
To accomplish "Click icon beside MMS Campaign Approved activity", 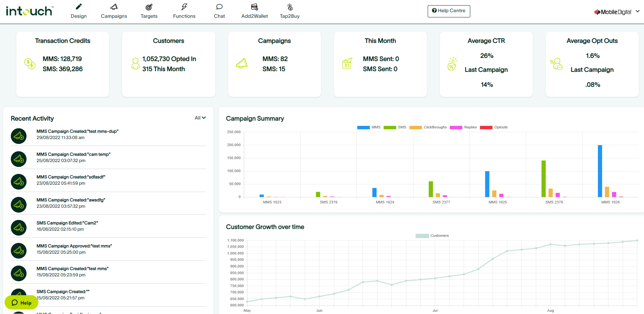I will 19,251.
